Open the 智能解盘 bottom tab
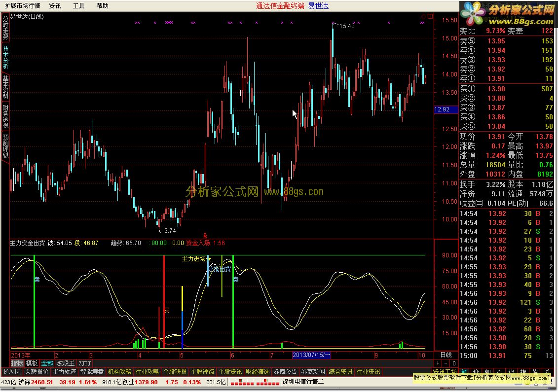The height and width of the screenshot is (392, 559). click(x=92, y=372)
